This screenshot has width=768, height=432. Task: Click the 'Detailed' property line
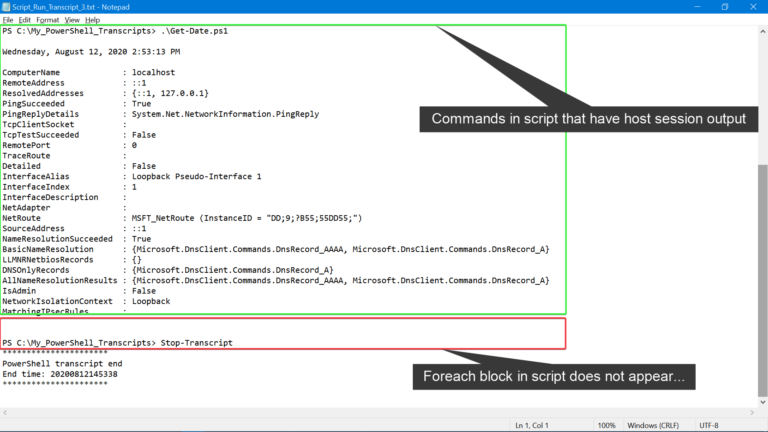[79, 166]
